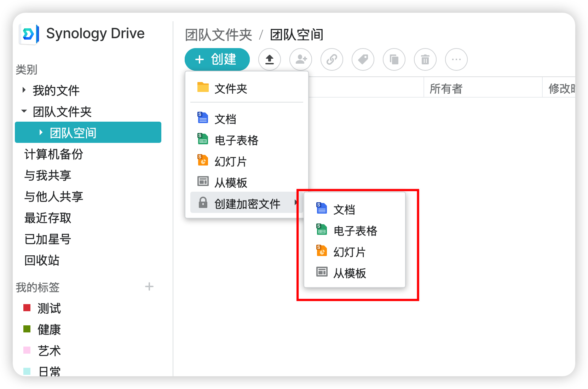Viewport: 588px width, 389px height.
Task: Expand the 我的文件 tree arrow
Action: click(x=24, y=90)
